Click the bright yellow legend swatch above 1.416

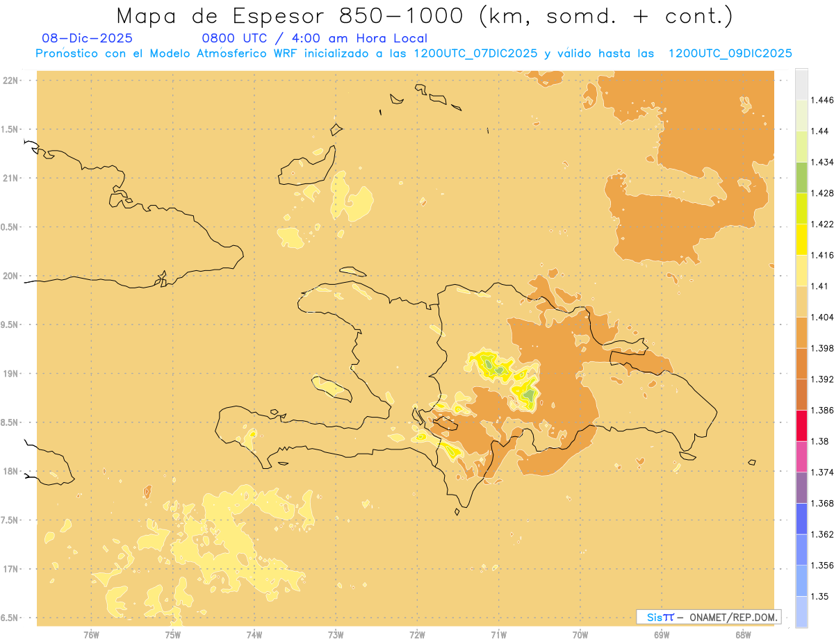pos(801,240)
